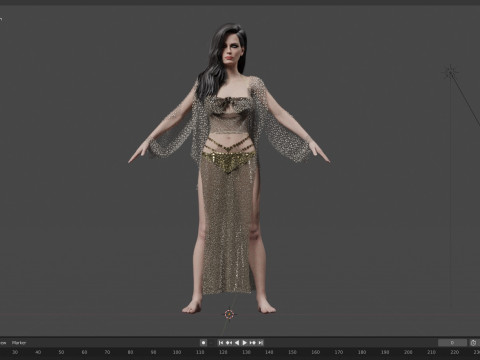The height and width of the screenshot is (360, 480).
Task: Select the 3D cursor at the character's feet
Action: click(x=229, y=314)
